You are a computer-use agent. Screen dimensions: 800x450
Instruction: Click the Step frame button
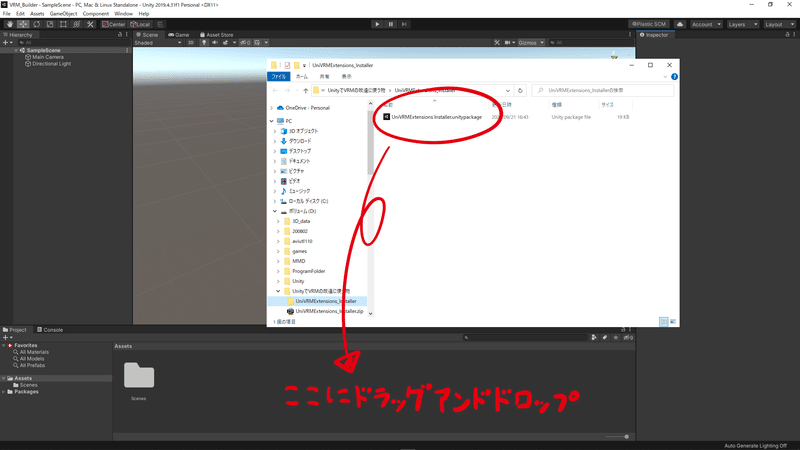point(404,24)
